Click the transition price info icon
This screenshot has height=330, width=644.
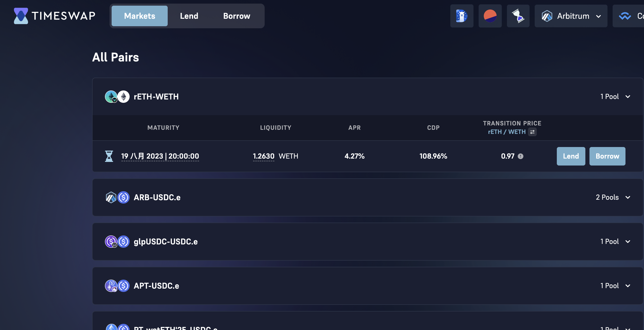pos(521,156)
